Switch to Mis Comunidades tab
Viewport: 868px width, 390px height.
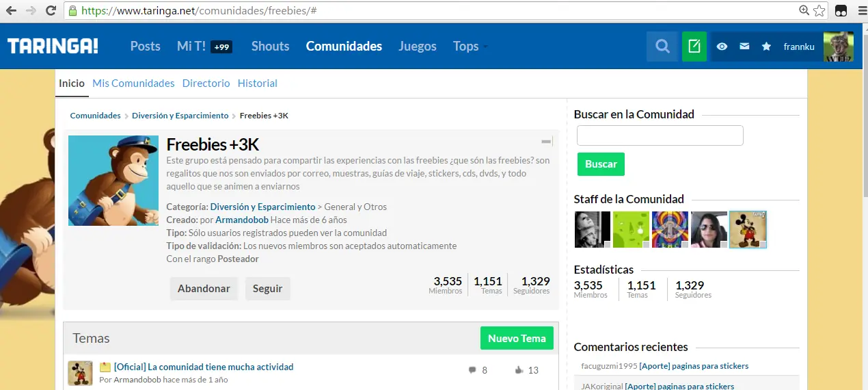point(133,83)
